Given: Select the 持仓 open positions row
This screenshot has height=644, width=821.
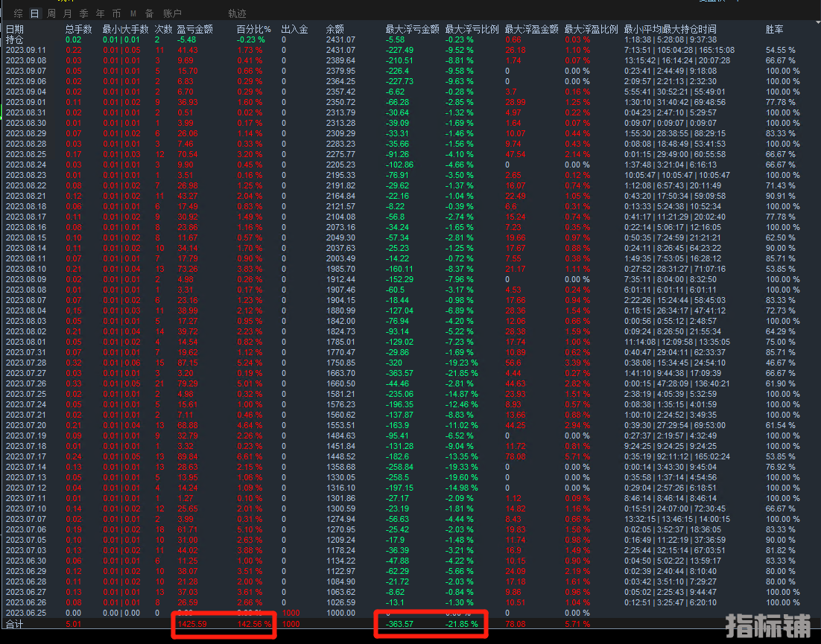Looking at the screenshot, I should 14,39.
